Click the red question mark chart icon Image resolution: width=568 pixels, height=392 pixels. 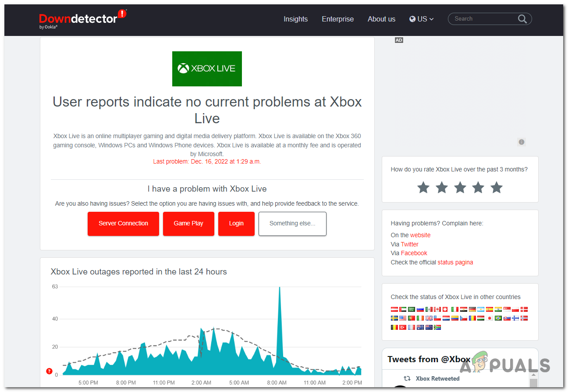click(x=49, y=371)
